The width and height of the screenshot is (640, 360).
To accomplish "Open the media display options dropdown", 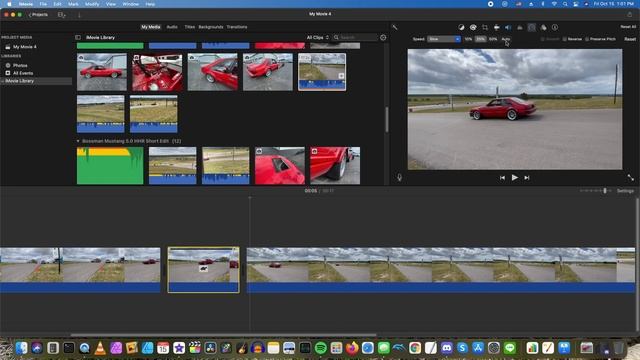I will click(62, 15).
